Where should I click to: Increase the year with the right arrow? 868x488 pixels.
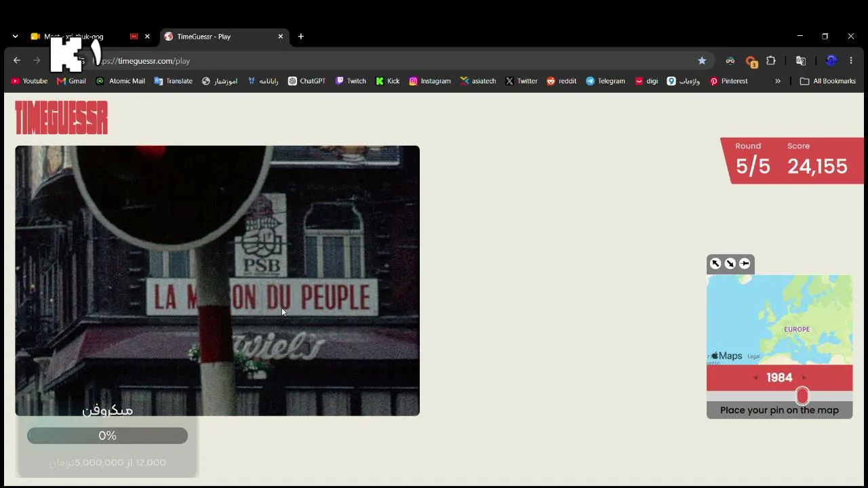coord(804,378)
